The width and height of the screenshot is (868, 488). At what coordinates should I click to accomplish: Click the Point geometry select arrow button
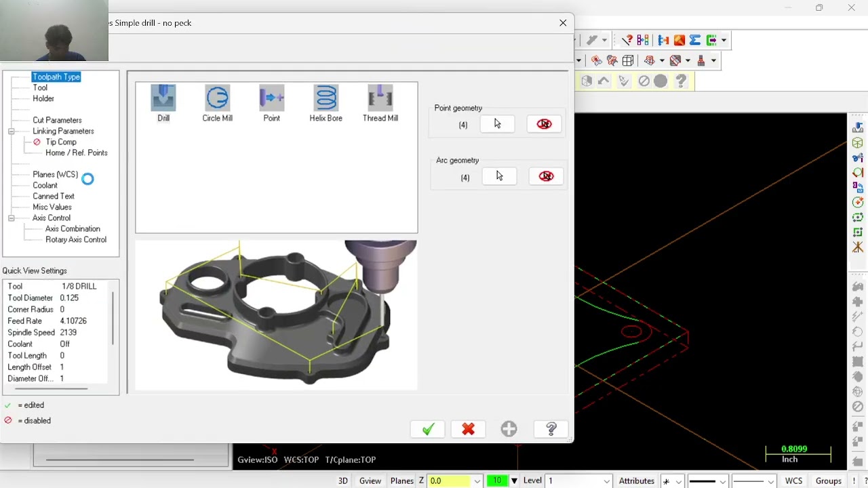[498, 124]
